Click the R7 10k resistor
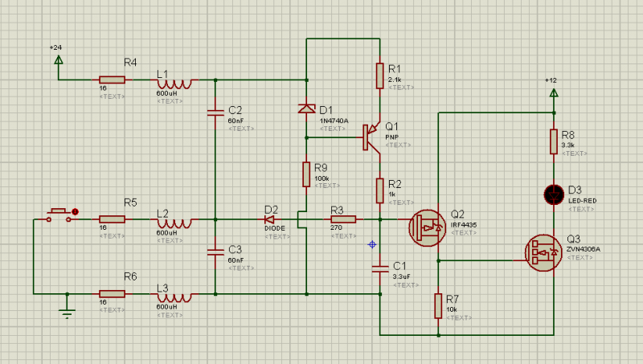The height and width of the screenshot is (364, 643). (x=438, y=305)
